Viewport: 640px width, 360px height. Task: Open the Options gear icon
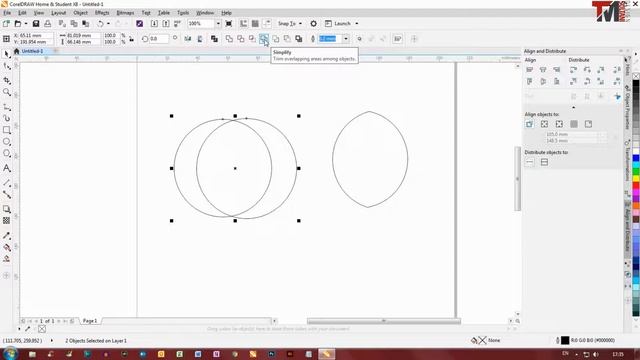[x=313, y=24]
